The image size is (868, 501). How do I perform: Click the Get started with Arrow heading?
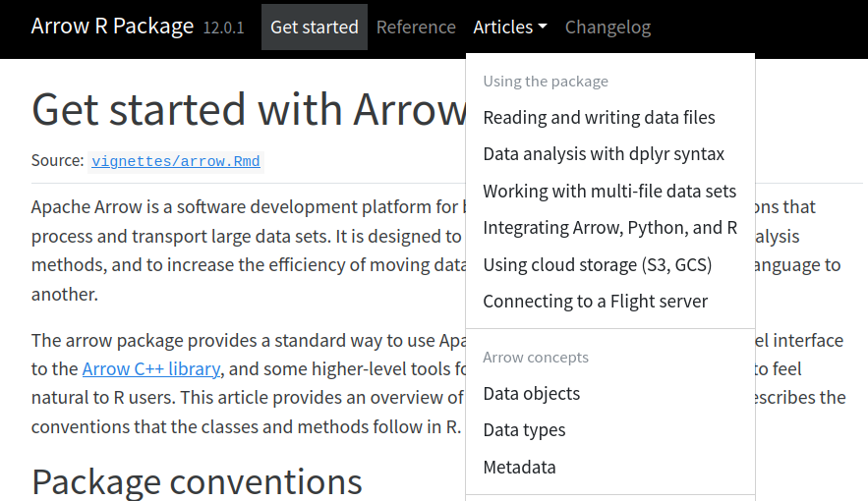[x=246, y=109]
